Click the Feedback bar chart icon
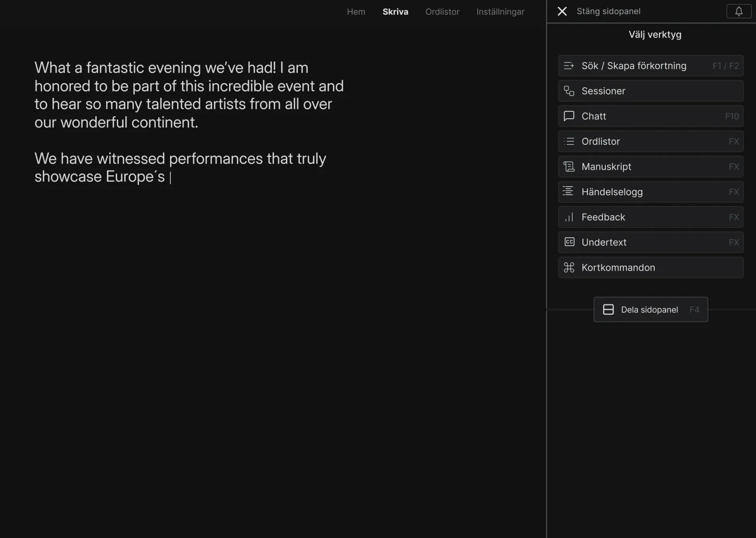This screenshot has height=538, width=756. tap(569, 217)
